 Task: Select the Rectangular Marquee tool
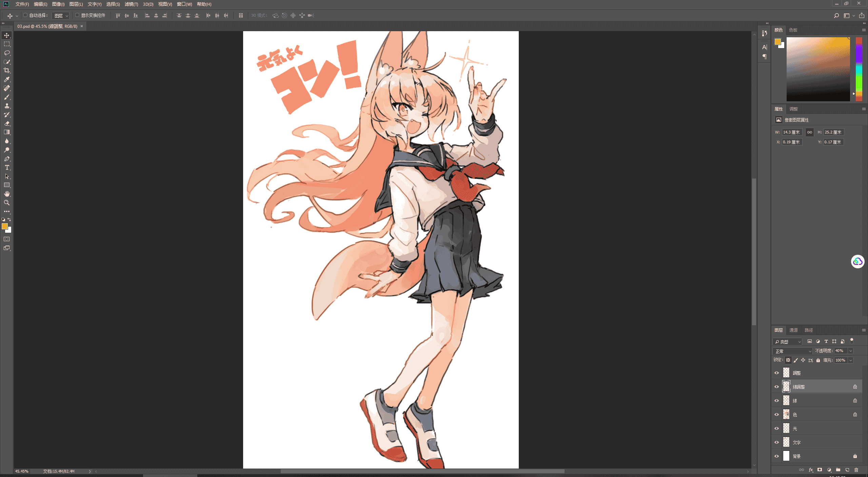(x=7, y=44)
